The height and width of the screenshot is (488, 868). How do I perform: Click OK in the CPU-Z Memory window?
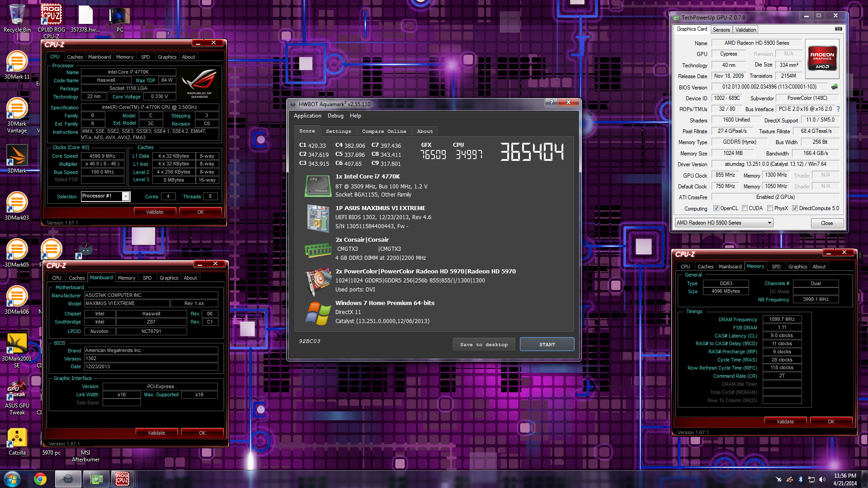(831, 422)
